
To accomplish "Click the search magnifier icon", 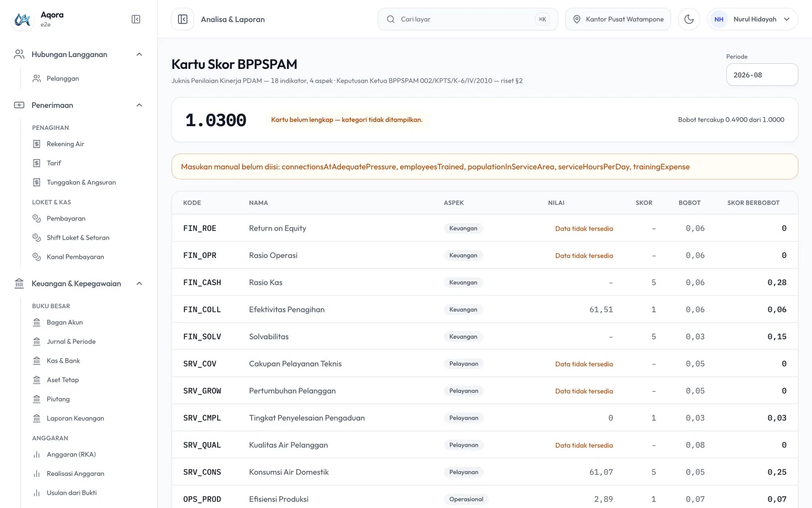I will coord(391,19).
